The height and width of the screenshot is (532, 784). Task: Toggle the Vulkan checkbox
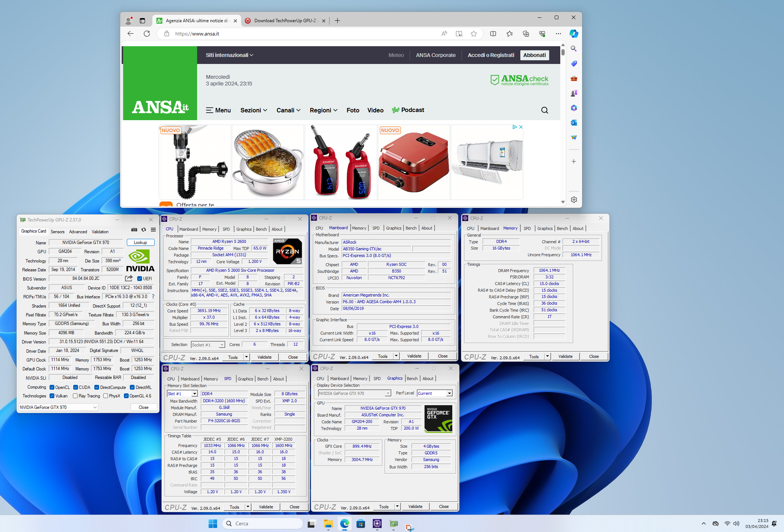coord(52,396)
